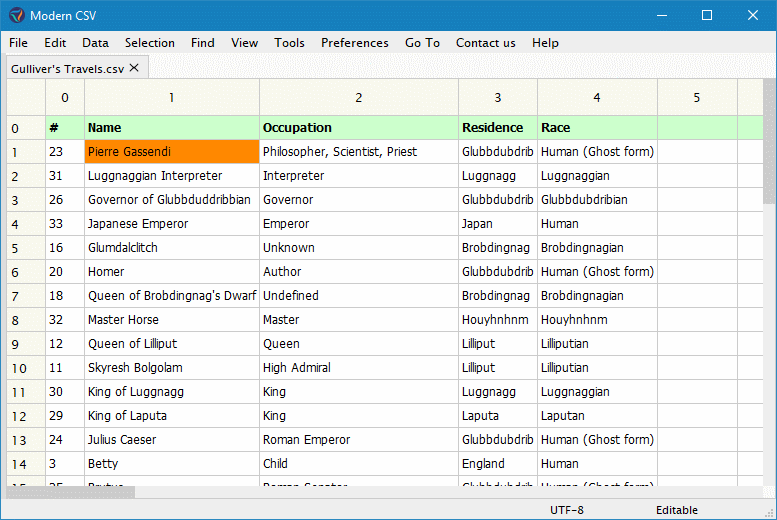Click the Occupation header cell
The height and width of the screenshot is (520, 777).
358,128
